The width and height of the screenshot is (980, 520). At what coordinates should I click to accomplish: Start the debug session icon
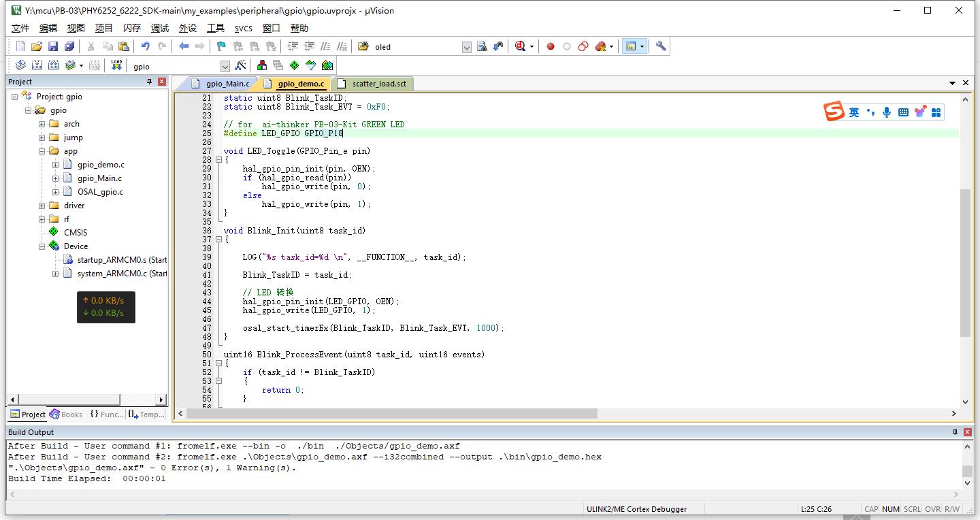click(x=521, y=46)
